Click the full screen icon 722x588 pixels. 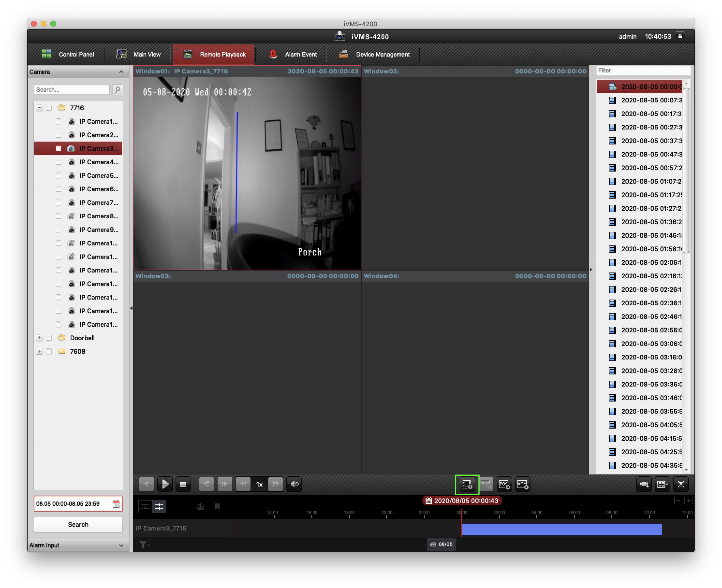[x=681, y=484]
